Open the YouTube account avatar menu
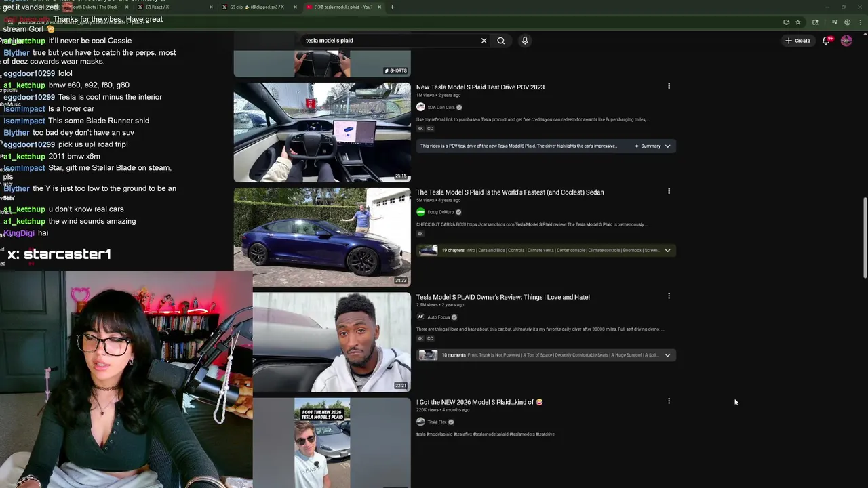This screenshot has height=488, width=868. pos(846,41)
